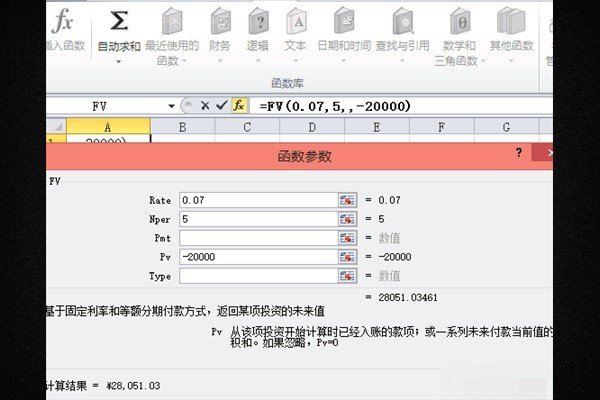Click inside the Pv input field
The height and width of the screenshot is (400, 600).
pos(259,257)
